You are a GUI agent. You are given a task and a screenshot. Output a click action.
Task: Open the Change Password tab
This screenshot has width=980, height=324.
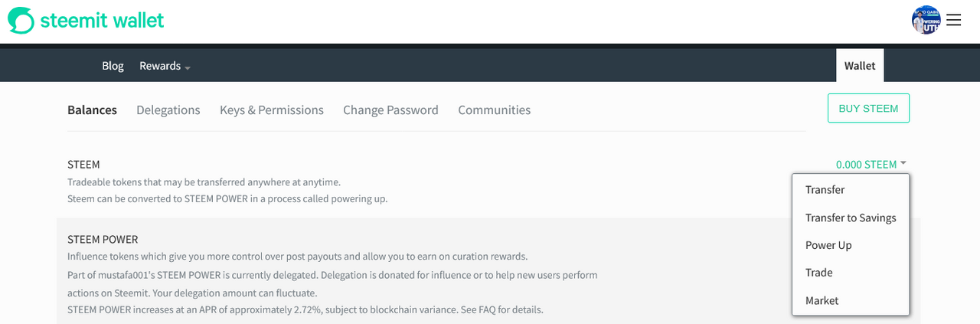pos(390,110)
